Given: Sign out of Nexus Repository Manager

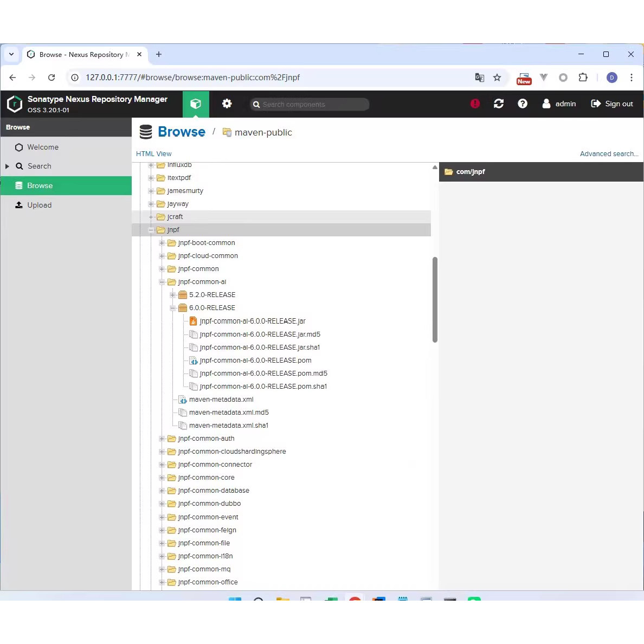Looking at the screenshot, I should click(611, 104).
